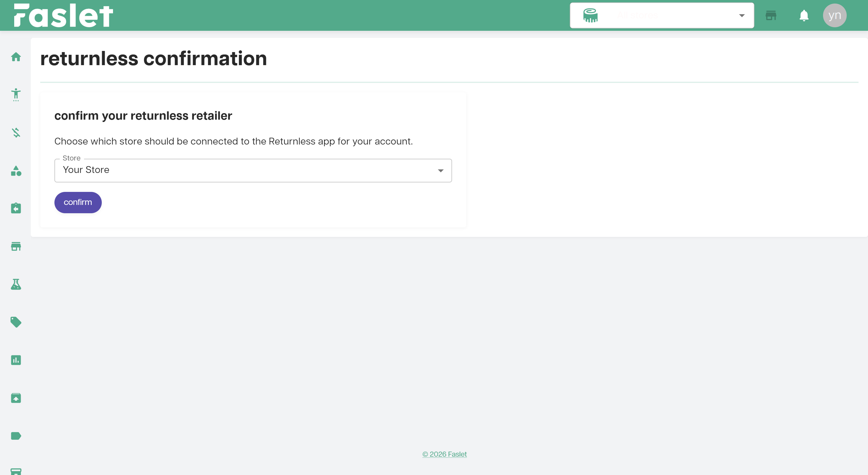The height and width of the screenshot is (475, 868).
Task: Click the store icon in top header
Action: pyautogui.click(x=771, y=15)
